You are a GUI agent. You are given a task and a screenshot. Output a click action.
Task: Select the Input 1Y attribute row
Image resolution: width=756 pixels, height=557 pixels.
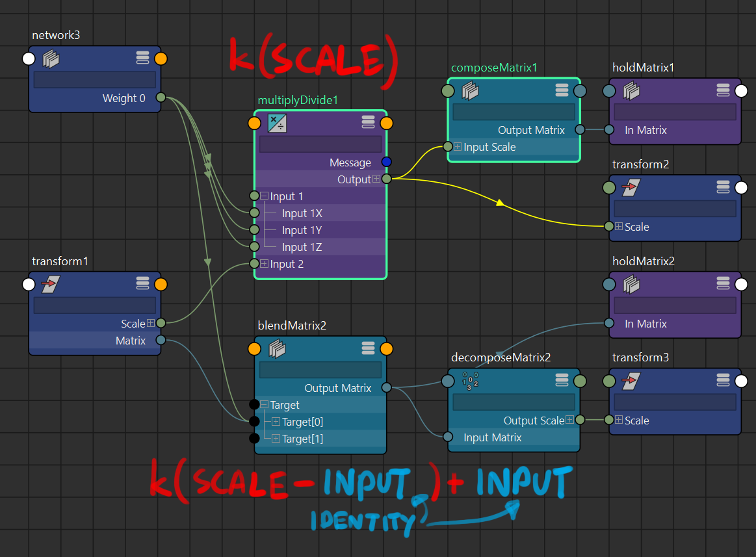tap(302, 230)
